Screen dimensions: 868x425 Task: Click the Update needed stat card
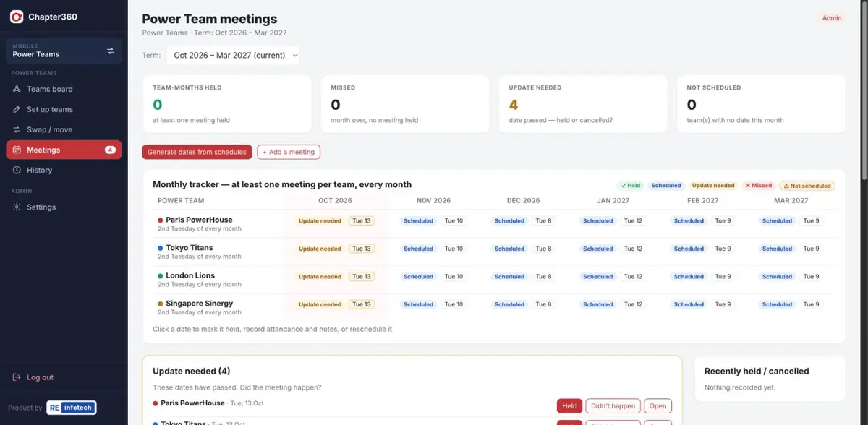[x=582, y=104]
